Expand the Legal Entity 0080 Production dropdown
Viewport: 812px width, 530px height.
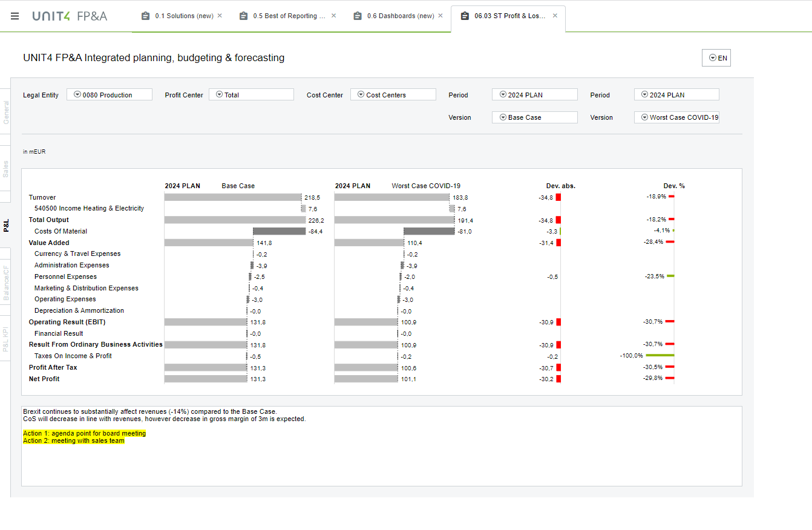tap(109, 95)
